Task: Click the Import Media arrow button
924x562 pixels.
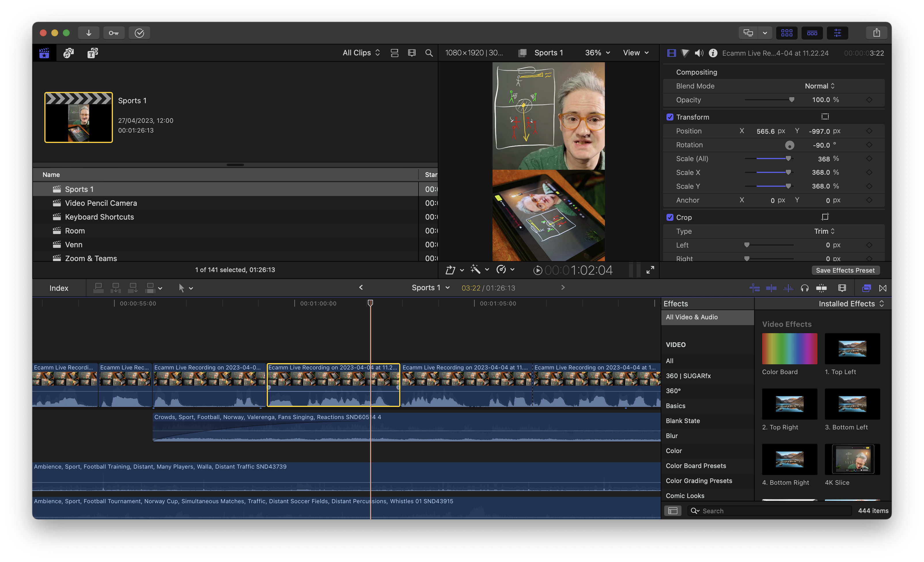Action: click(x=88, y=33)
